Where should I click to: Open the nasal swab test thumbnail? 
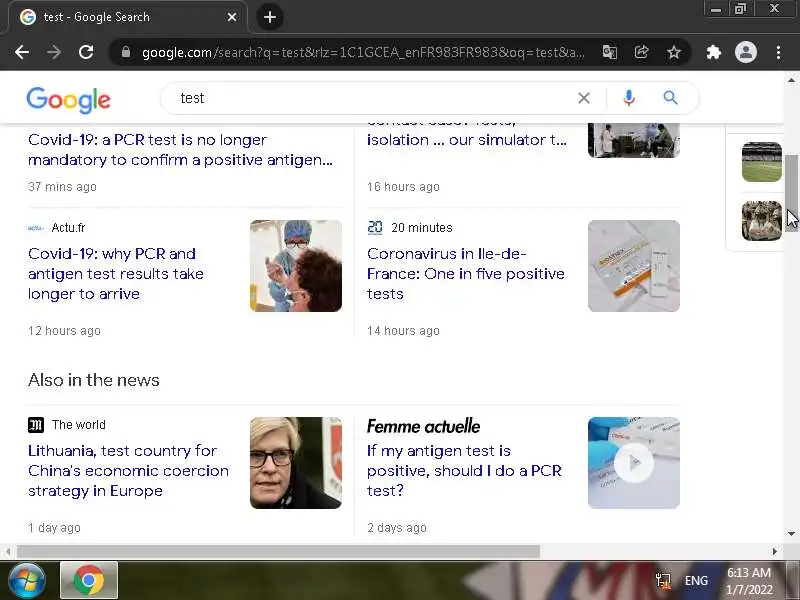(296, 266)
